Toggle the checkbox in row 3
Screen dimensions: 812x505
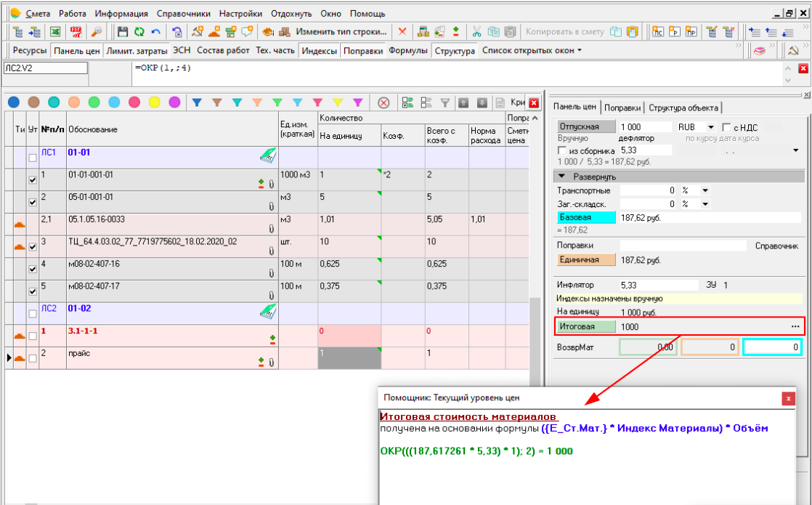click(33, 247)
